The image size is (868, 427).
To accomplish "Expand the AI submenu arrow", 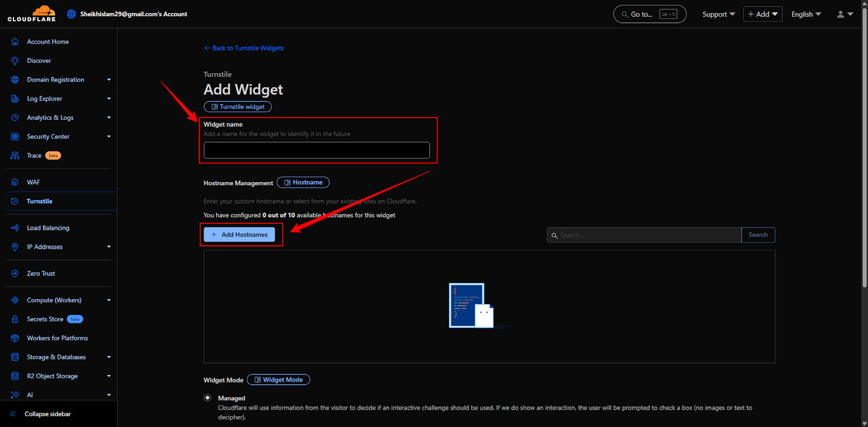I will tap(109, 395).
